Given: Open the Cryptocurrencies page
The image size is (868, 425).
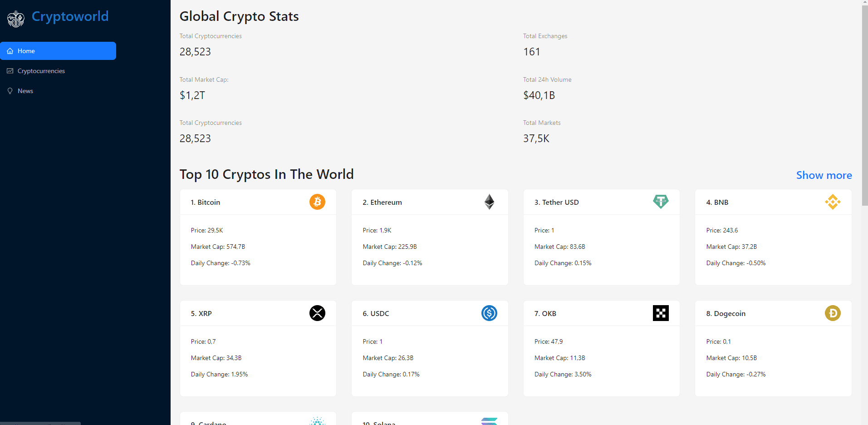Looking at the screenshot, I should (41, 71).
